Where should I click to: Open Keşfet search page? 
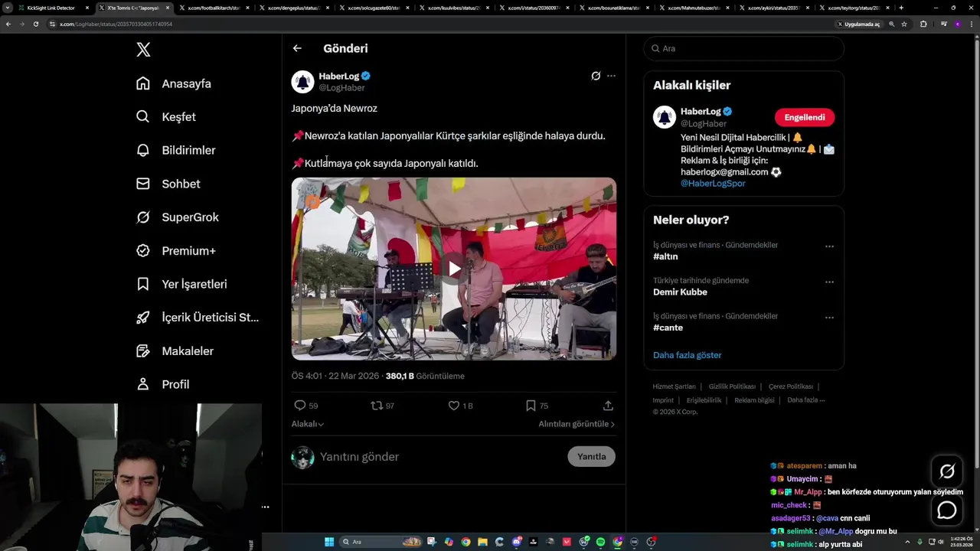coord(166,117)
